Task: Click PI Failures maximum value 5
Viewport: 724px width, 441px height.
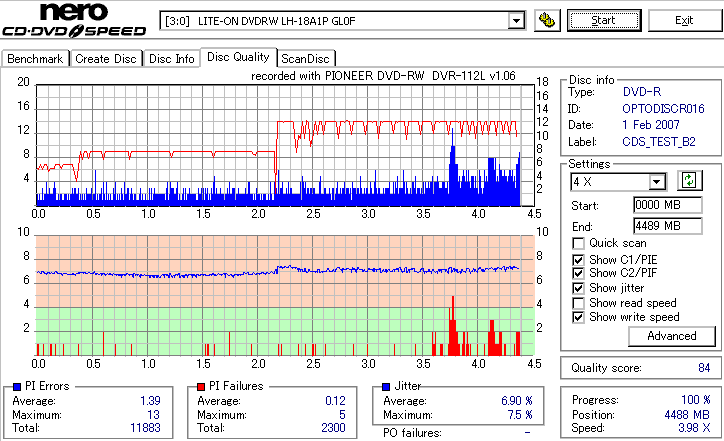Action: click(x=342, y=415)
